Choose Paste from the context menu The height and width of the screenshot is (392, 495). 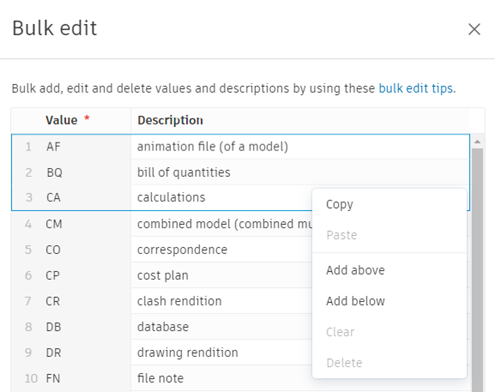point(389,235)
